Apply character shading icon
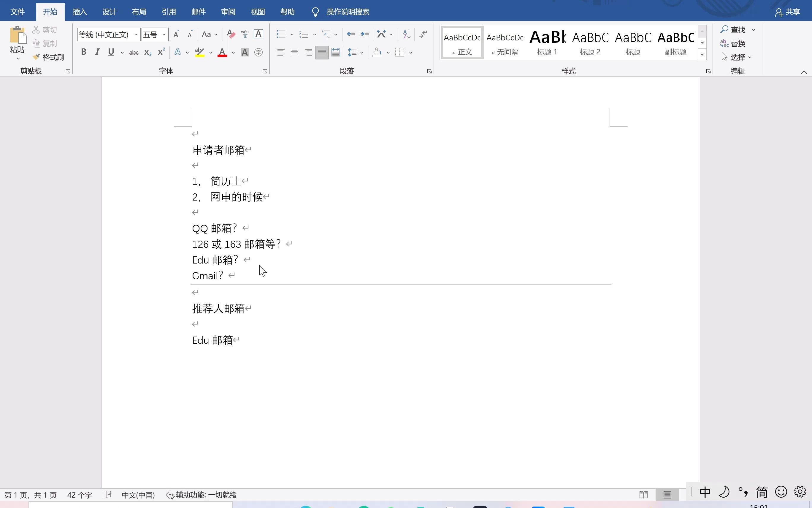Viewport: 812px width, 508px height. pyautogui.click(x=245, y=52)
